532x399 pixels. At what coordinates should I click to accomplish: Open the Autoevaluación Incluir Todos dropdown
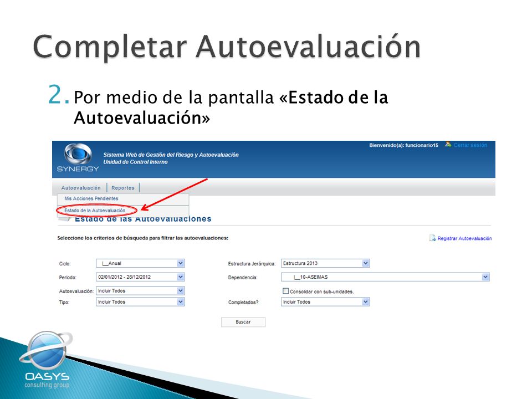140,291
